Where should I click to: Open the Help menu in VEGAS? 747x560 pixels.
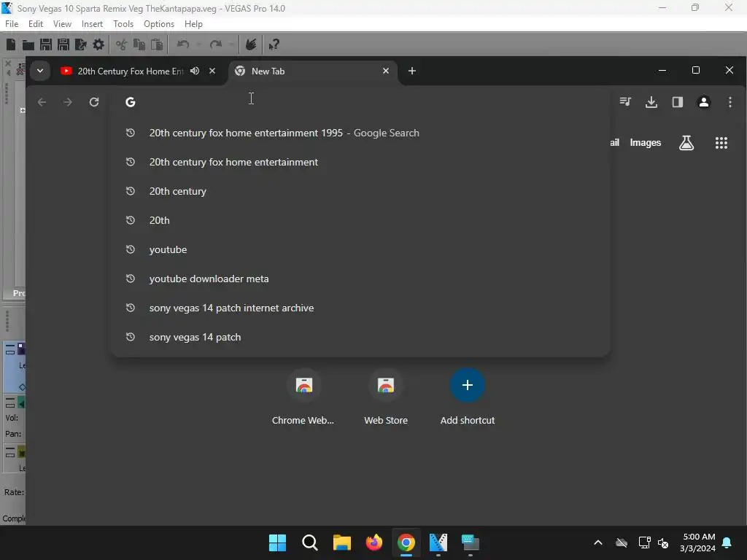[x=193, y=24]
